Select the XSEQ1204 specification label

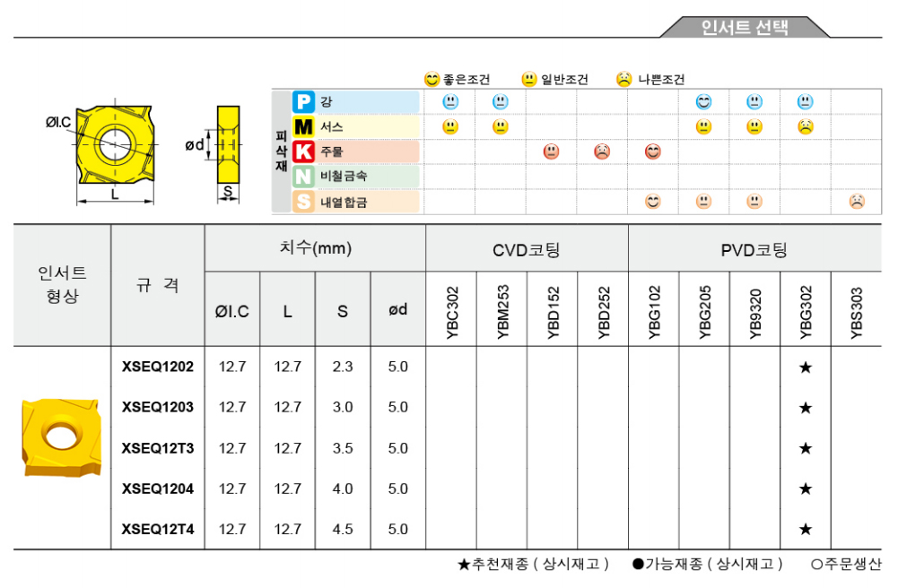tap(158, 489)
